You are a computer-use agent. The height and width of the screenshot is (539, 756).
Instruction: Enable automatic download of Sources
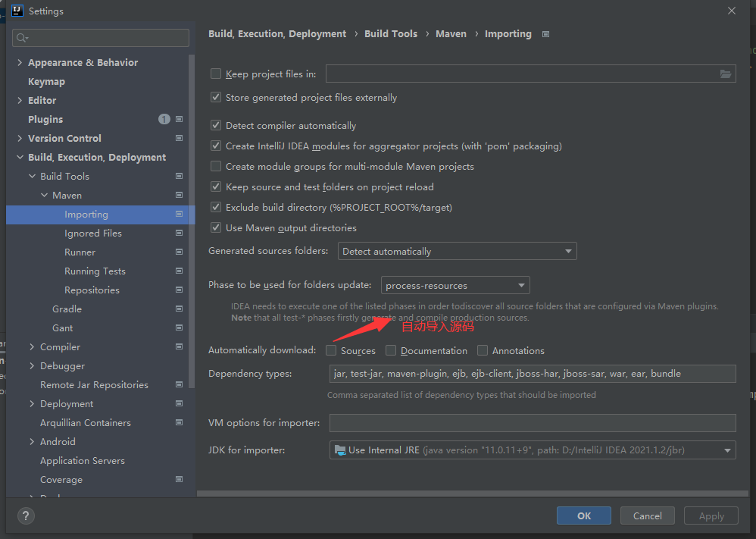(x=331, y=350)
